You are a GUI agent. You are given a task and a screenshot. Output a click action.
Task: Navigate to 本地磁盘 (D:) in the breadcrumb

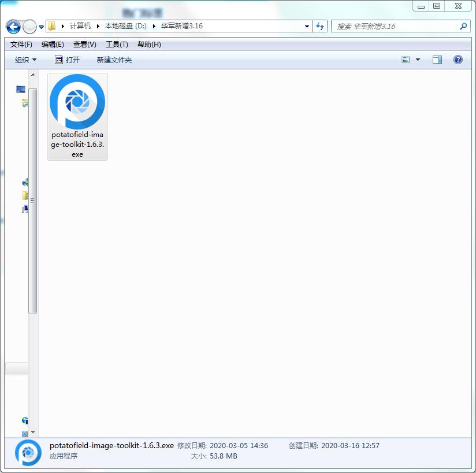(126, 26)
